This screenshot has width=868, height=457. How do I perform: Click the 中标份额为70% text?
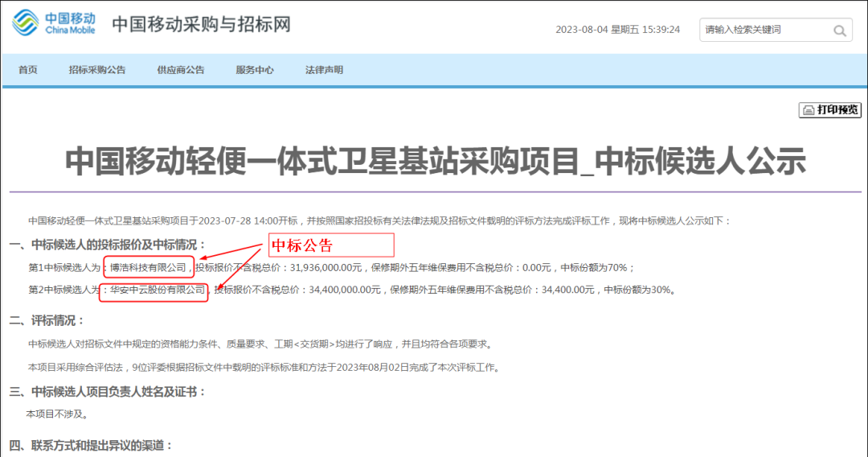tap(594, 268)
